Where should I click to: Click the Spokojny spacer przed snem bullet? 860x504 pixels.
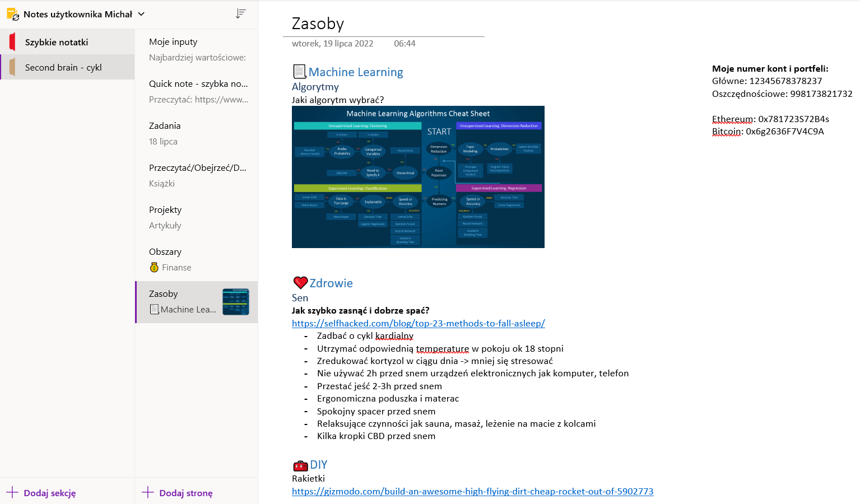click(376, 412)
